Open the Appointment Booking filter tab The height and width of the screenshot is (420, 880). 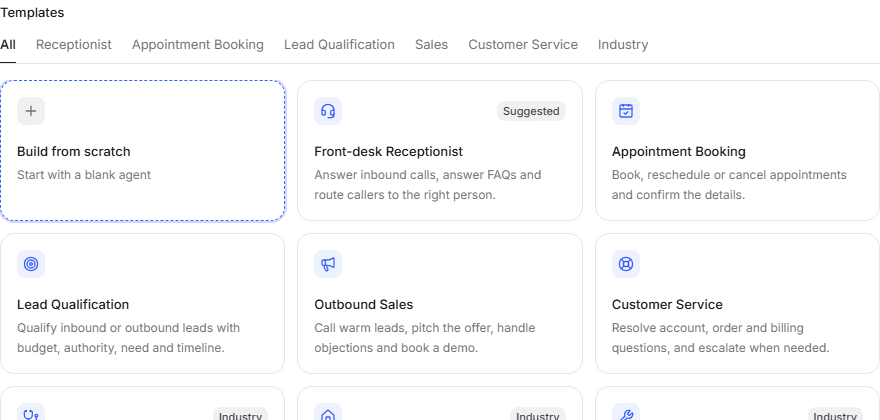pyautogui.click(x=198, y=44)
